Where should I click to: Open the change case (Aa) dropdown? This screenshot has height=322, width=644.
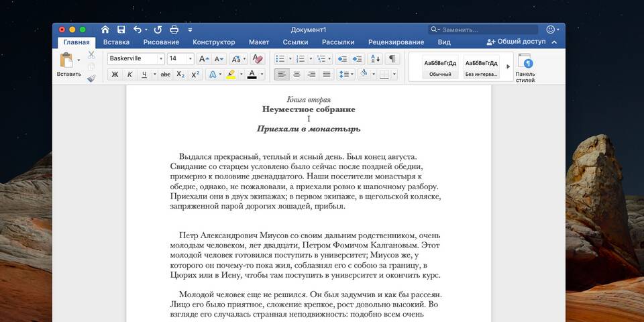click(238, 59)
